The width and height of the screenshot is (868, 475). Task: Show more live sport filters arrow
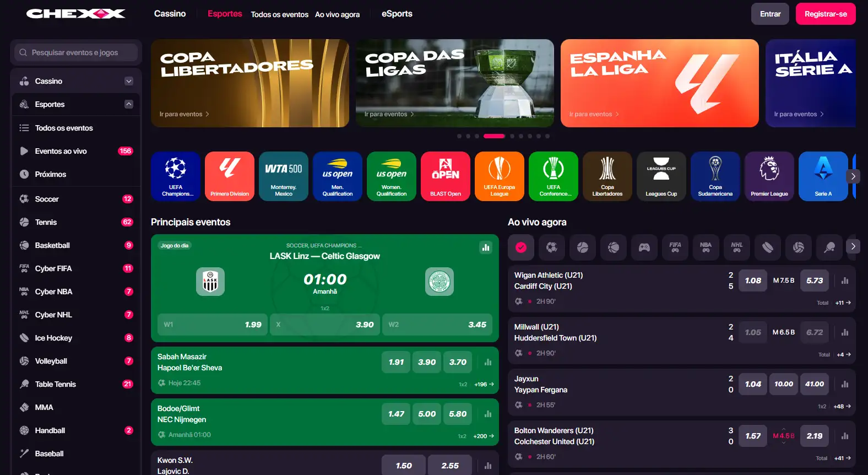853,246
